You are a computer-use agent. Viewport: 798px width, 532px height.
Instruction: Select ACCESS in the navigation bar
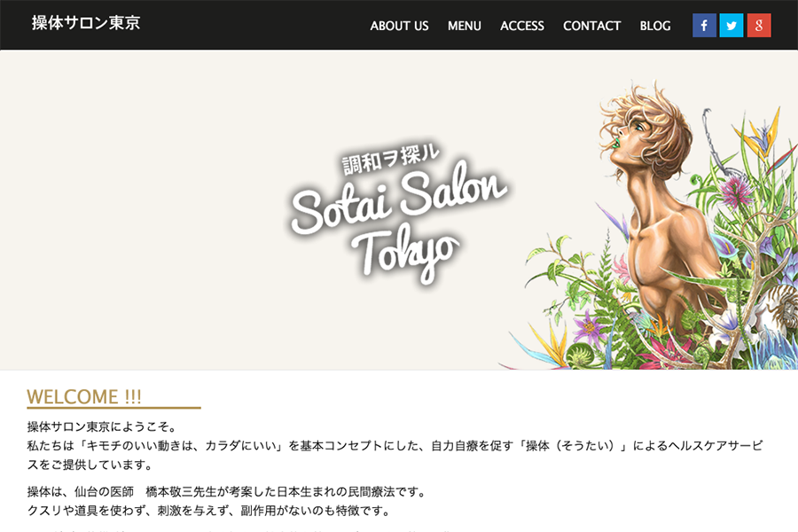pos(521,26)
